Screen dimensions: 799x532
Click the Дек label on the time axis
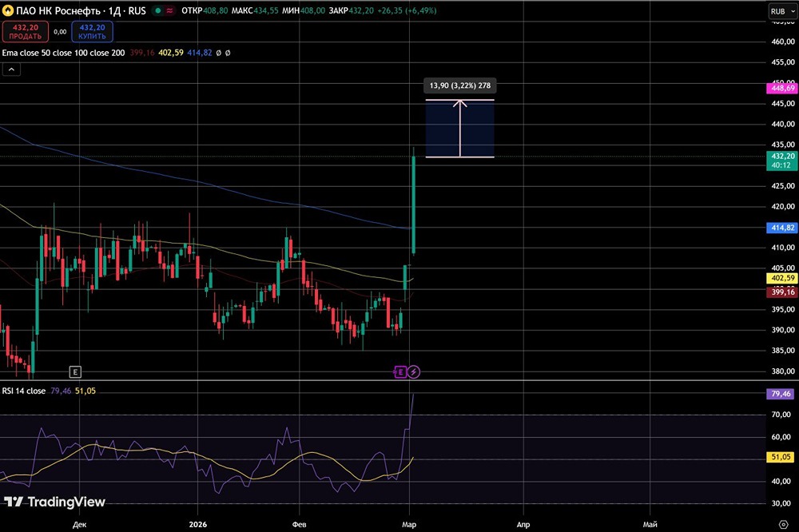coord(79,524)
